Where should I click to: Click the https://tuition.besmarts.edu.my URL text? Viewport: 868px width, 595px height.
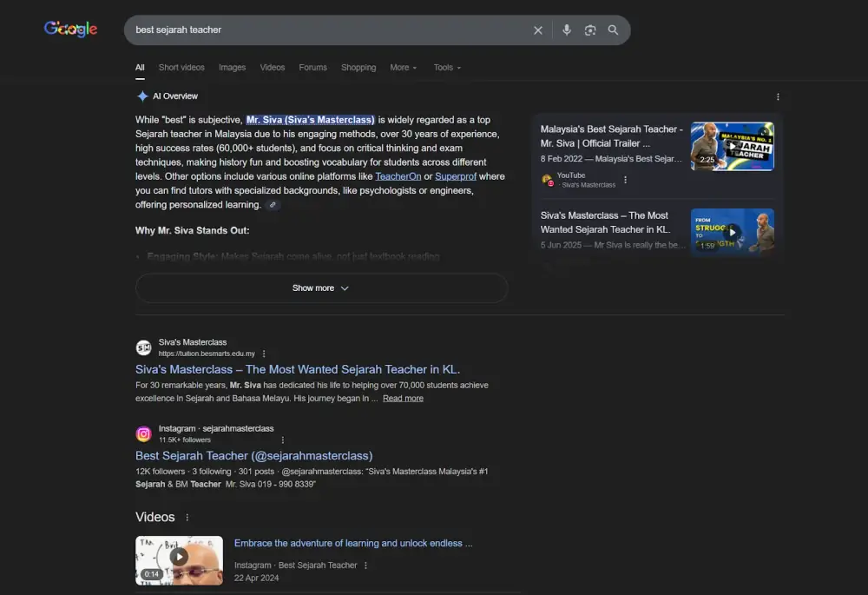[x=207, y=354]
